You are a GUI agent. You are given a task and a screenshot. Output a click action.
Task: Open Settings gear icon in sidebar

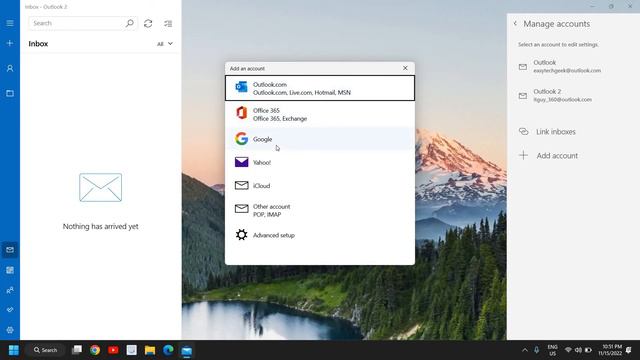click(10, 330)
